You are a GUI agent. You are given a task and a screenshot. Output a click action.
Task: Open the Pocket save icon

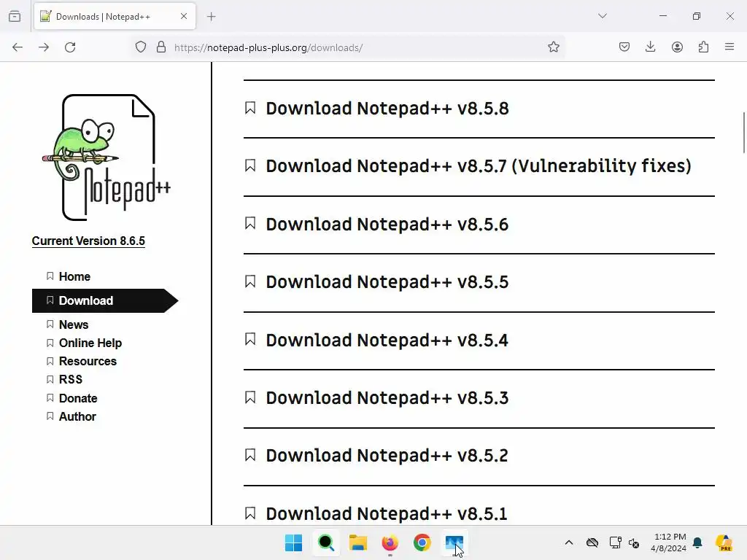(624, 47)
